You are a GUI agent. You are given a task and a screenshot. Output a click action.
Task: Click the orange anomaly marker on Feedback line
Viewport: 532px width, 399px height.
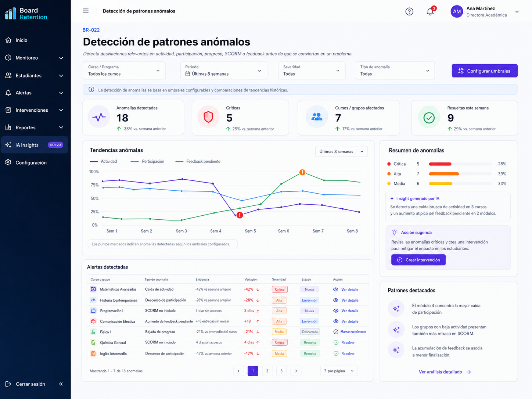click(x=302, y=172)
